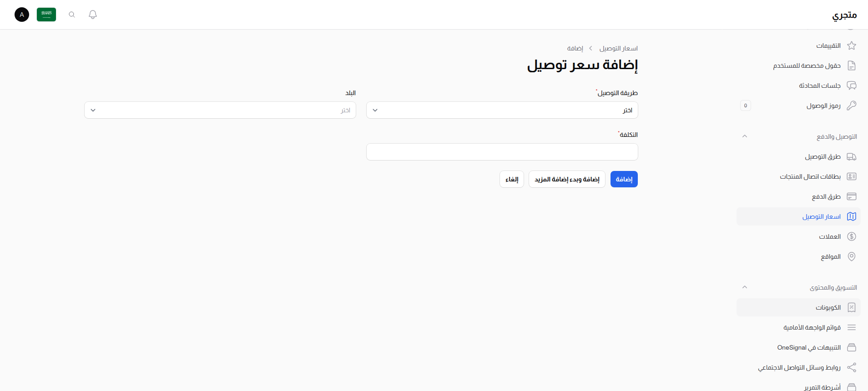Open the user avatar menu
This screenshot has height=391, width=868.
coord(22,15)
